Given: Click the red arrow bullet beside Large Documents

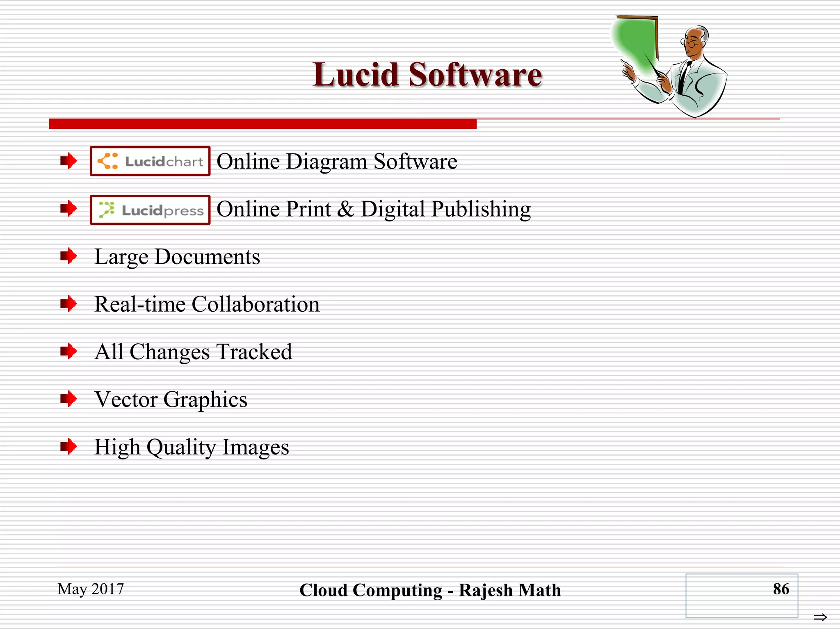Looking at the screenshot, I should click(68, 256).
